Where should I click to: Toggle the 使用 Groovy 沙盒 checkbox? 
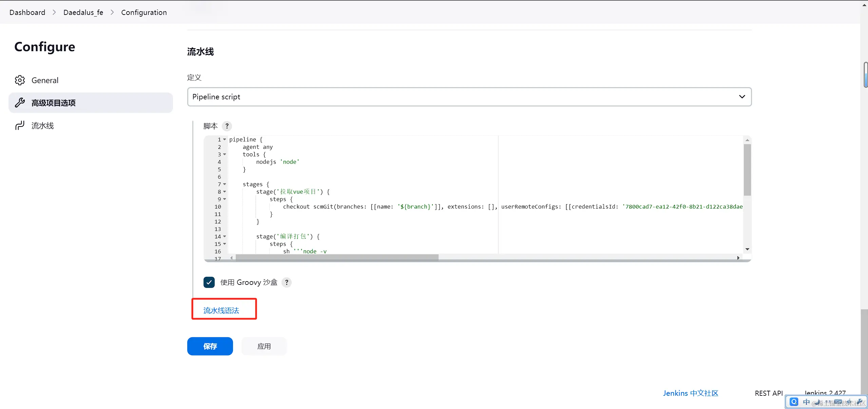coord(209,283)
